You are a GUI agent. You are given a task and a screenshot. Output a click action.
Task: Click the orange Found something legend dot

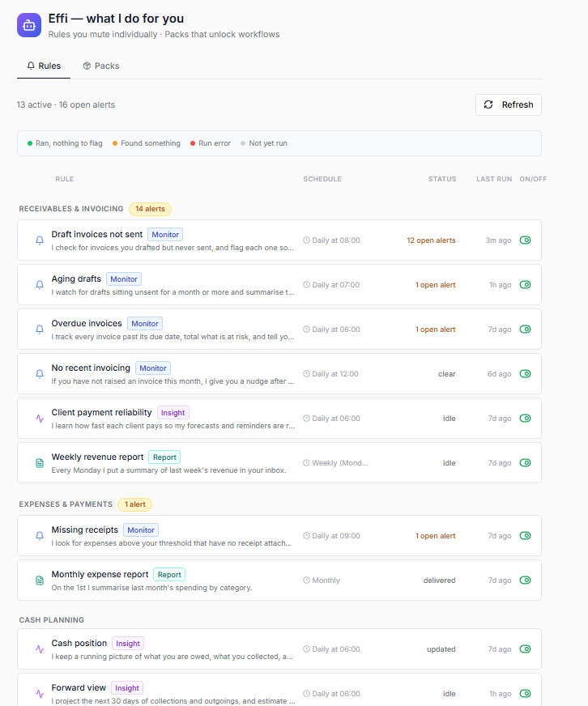coord(115,143)
